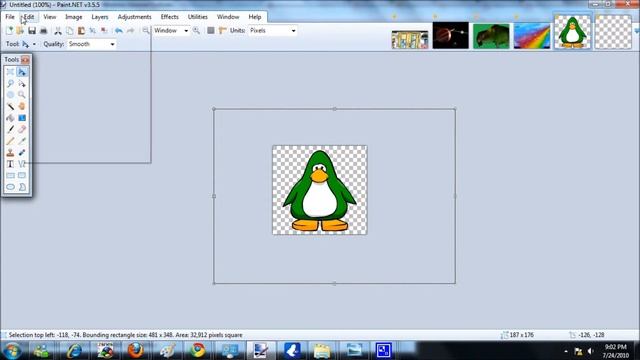Screen dimensions: 640x360
Task: Click the Open file toolbar icon
Action: 20,31
